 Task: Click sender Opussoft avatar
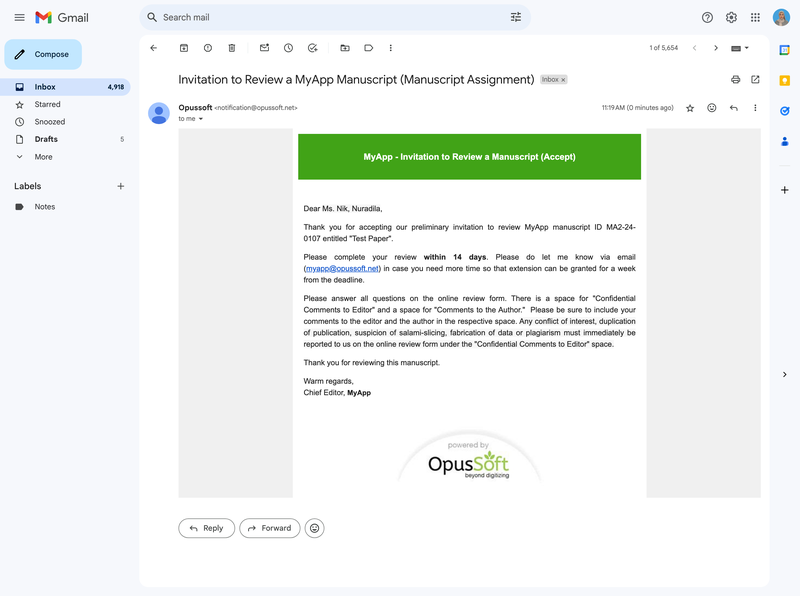159,113
